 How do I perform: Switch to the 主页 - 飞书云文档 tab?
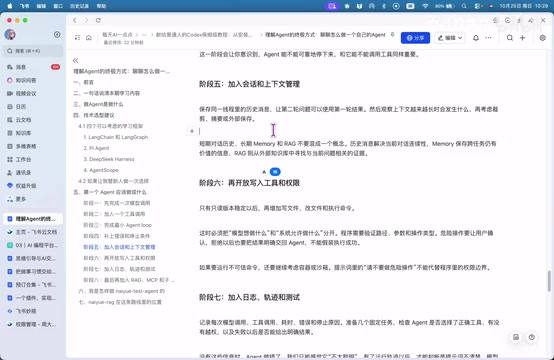click(x=33, y=232)
